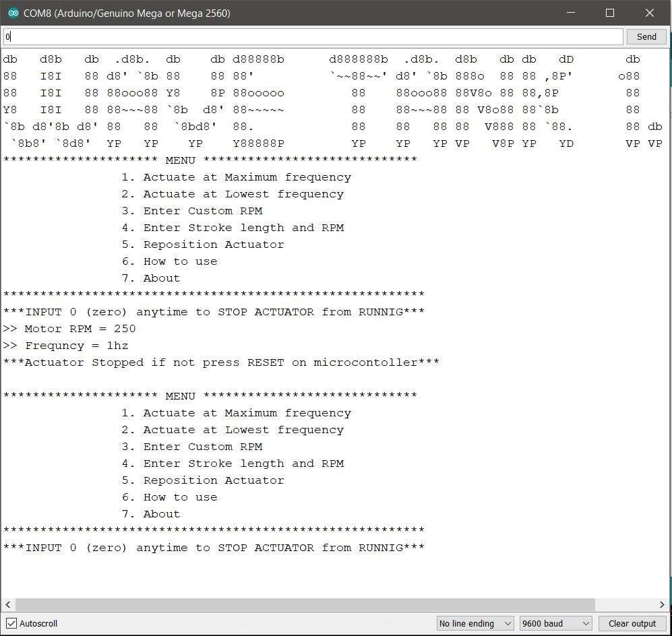Click the last 'INPUT 0 (zero) anytime' line
Screen dimensions: 672x636
(214, 548)
